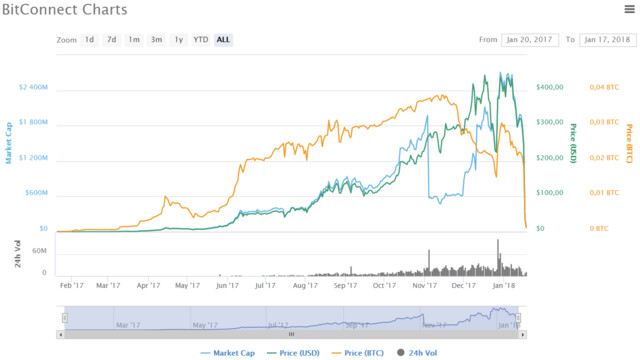Grab the navigator right range handle
Screen dimensions: 640x360
[x=518, y=318]
